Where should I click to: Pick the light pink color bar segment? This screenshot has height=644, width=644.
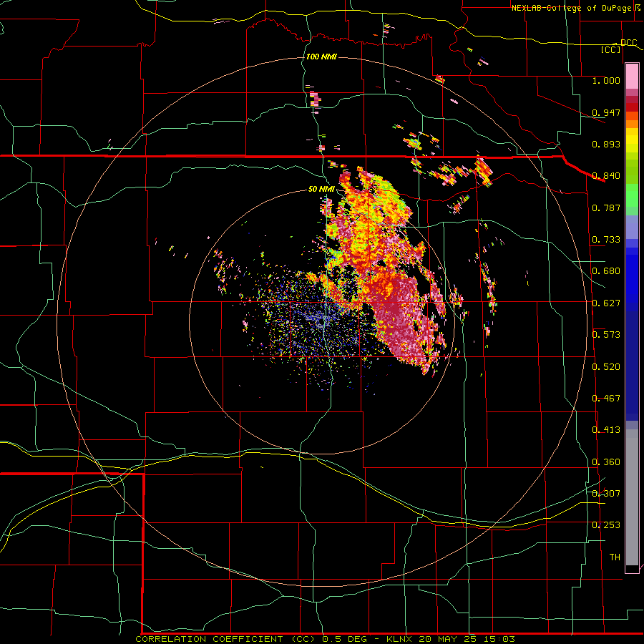[632, 76]
